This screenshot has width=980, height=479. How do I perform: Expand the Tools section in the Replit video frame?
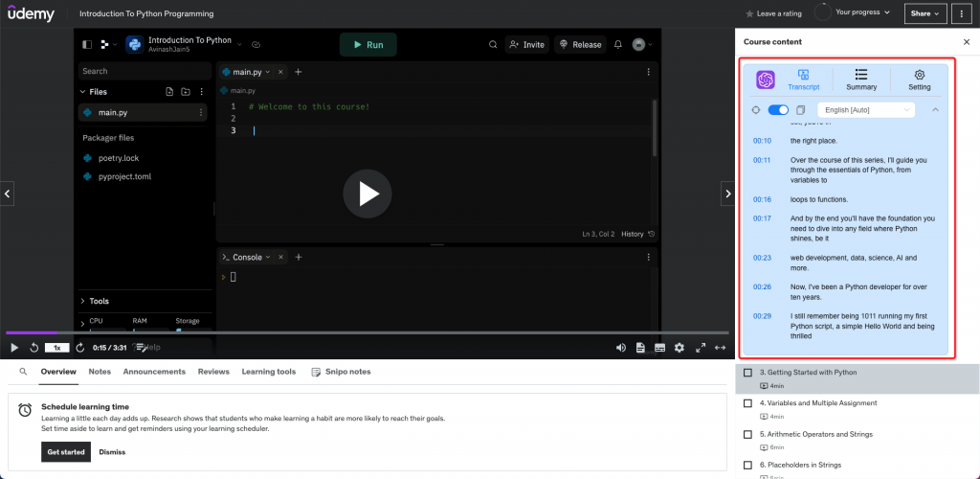click(95, 302)
